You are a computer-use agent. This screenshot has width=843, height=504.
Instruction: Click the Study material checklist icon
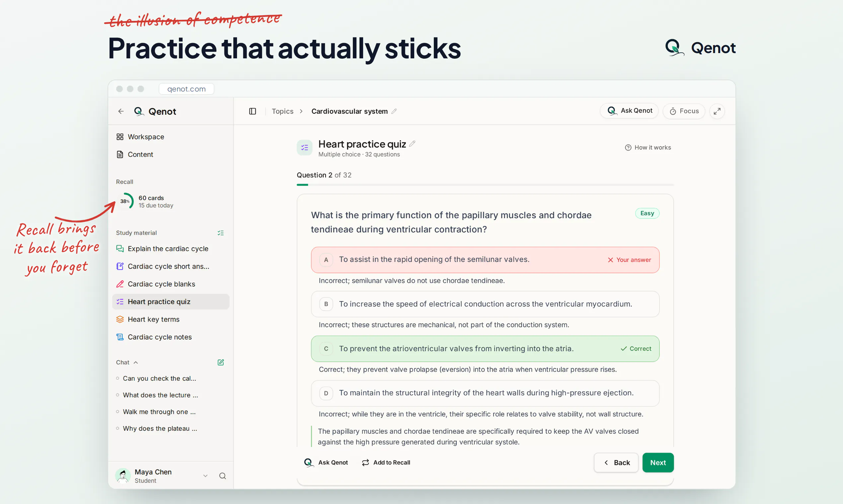(x=221, y=233)
